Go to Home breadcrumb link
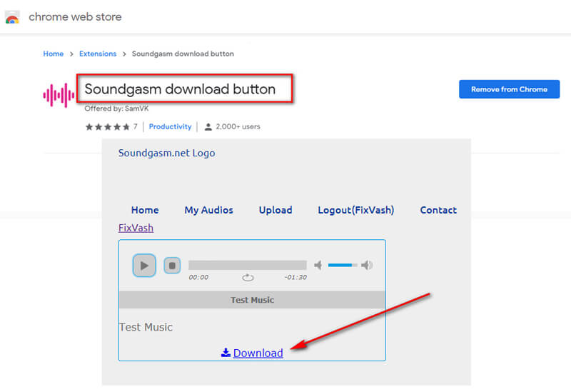 pyautogui.click(x=53, y=54)
